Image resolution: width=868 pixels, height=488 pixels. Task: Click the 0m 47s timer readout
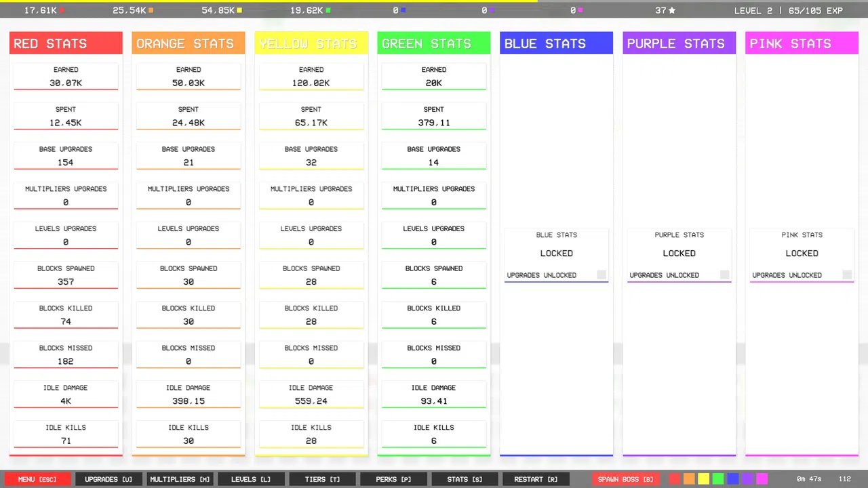coord(809,479)
